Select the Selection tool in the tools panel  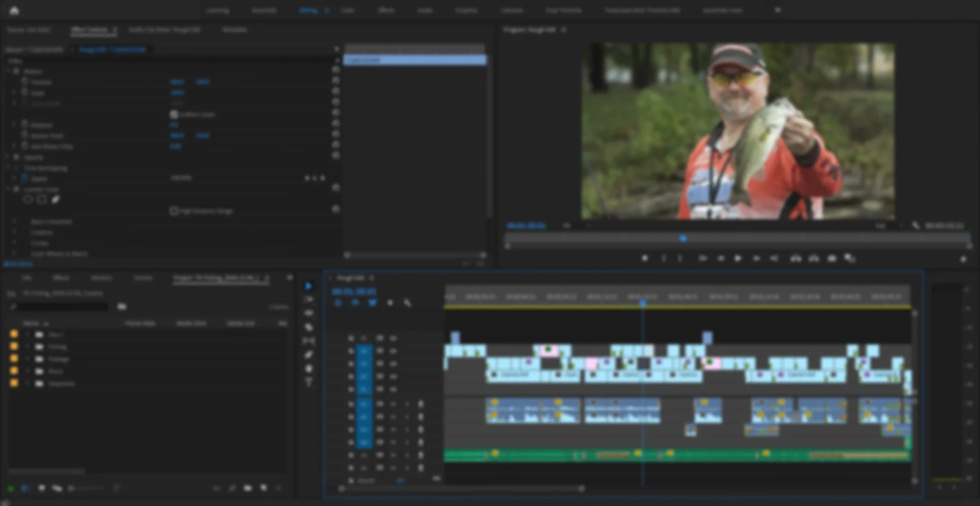click(308, 286)
